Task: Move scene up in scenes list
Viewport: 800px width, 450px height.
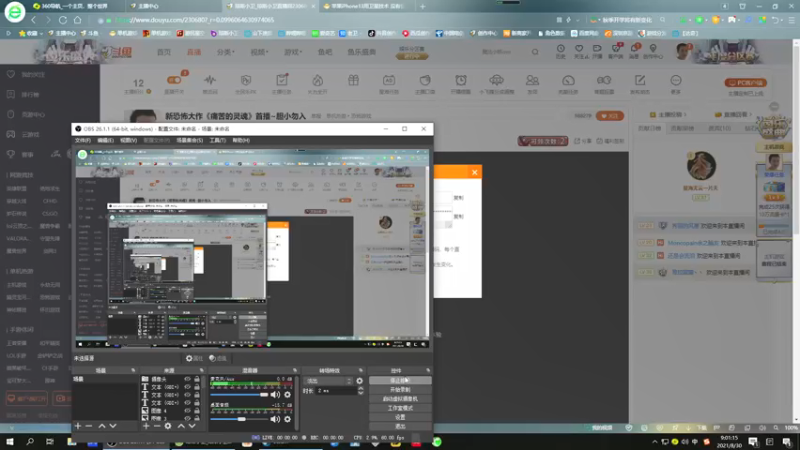Action: (102, 426)
